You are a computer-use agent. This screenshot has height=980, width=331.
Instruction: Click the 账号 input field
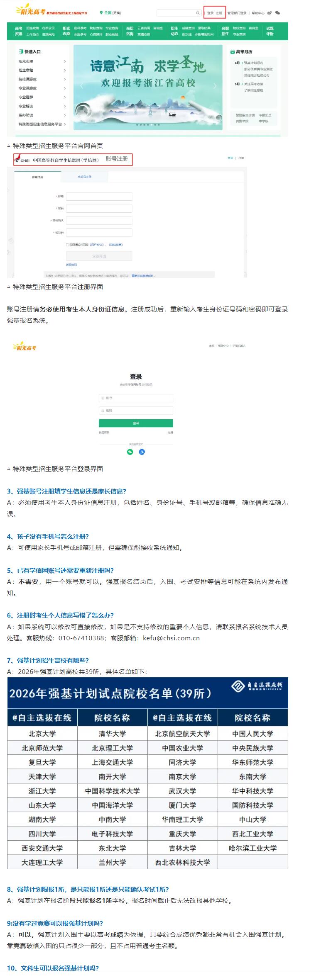tap(136, 398)
